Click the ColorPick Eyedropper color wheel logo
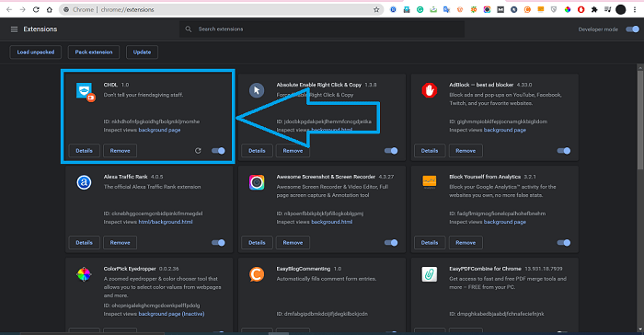Screen dimensions: 644x335 84,274
